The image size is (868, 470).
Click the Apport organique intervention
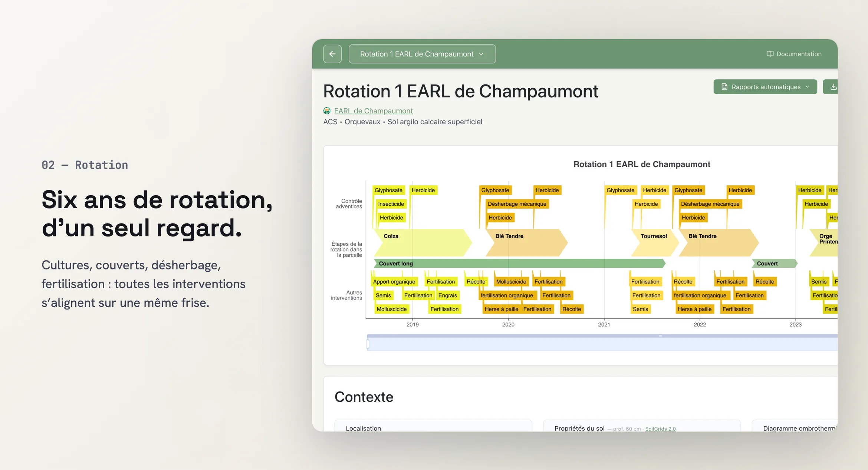pos(394,282)
